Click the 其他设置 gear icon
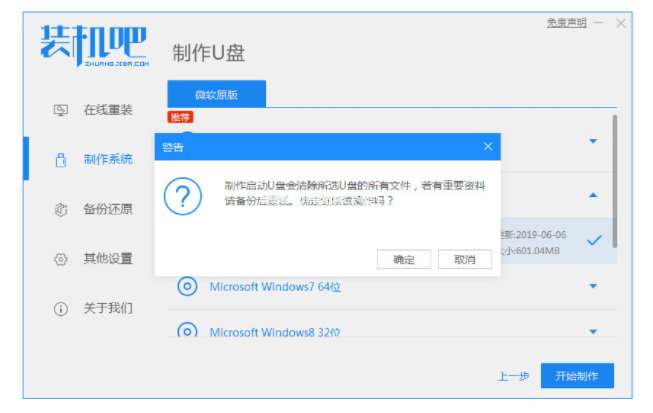 click(60, 259)
